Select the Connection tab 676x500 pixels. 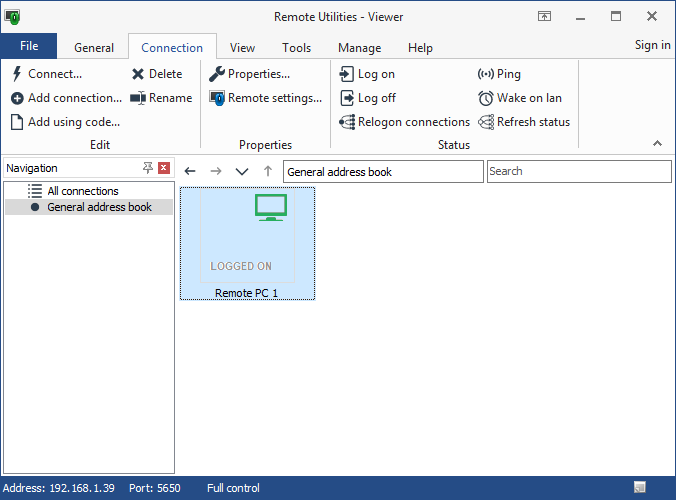[x=172, y=48]
